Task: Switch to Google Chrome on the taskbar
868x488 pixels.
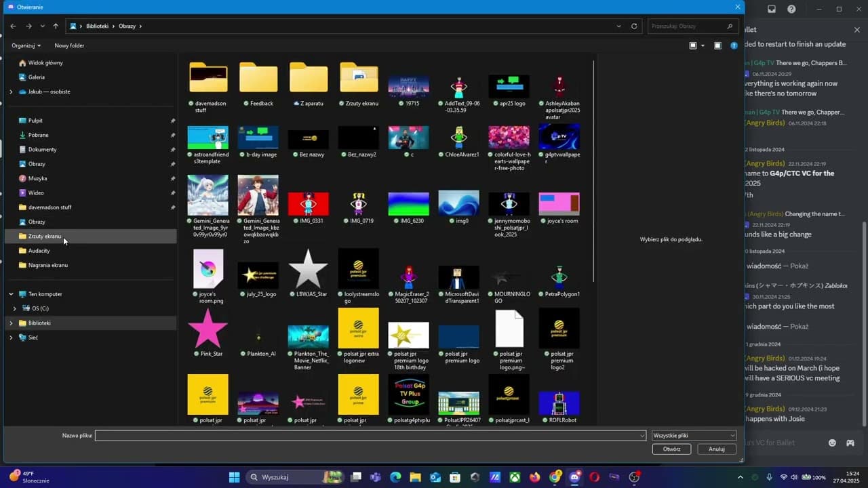Action: click(x=555, y=477)
